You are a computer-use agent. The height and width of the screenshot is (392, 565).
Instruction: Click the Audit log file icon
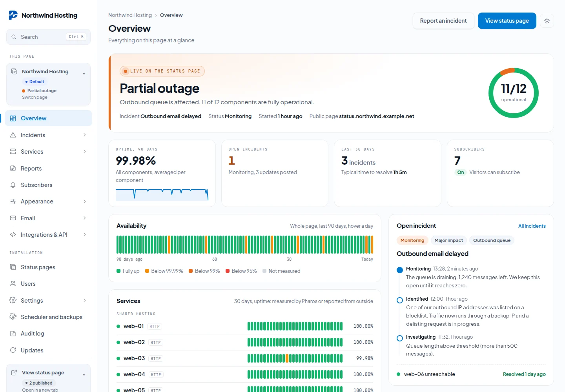[13, 334]
